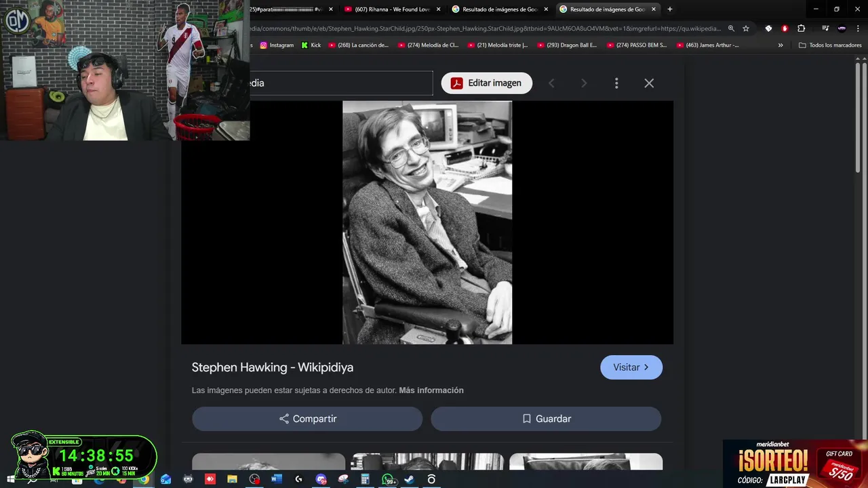Open the taskbar app left of Word
Screen dimensions: 868x488
click(x=254, y=479)
